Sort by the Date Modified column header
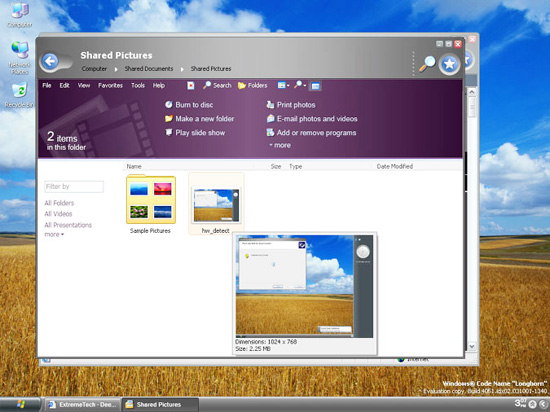This screenshot has width=550, height=412. pyautogui.click(x=395, y=166)
